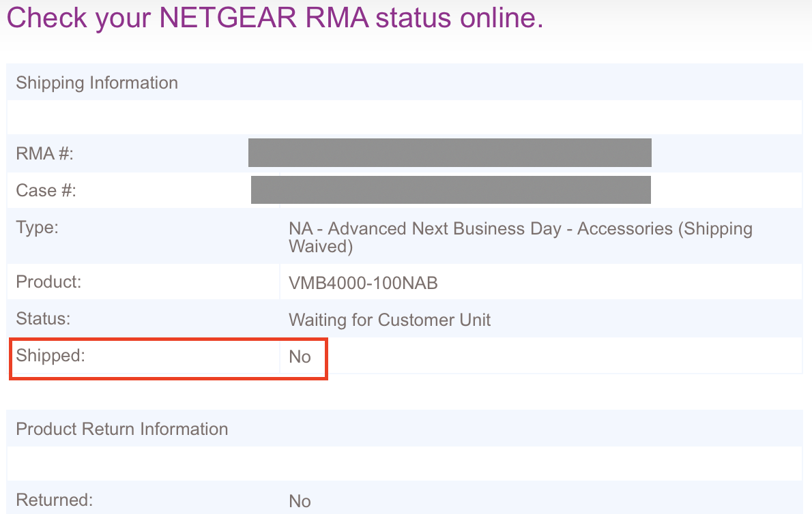Image resolution: width=812 pixels, height=514 pixels.
Task: Select the 'NA - Advanced Next Business Day' type value
Action: point(521,237)
